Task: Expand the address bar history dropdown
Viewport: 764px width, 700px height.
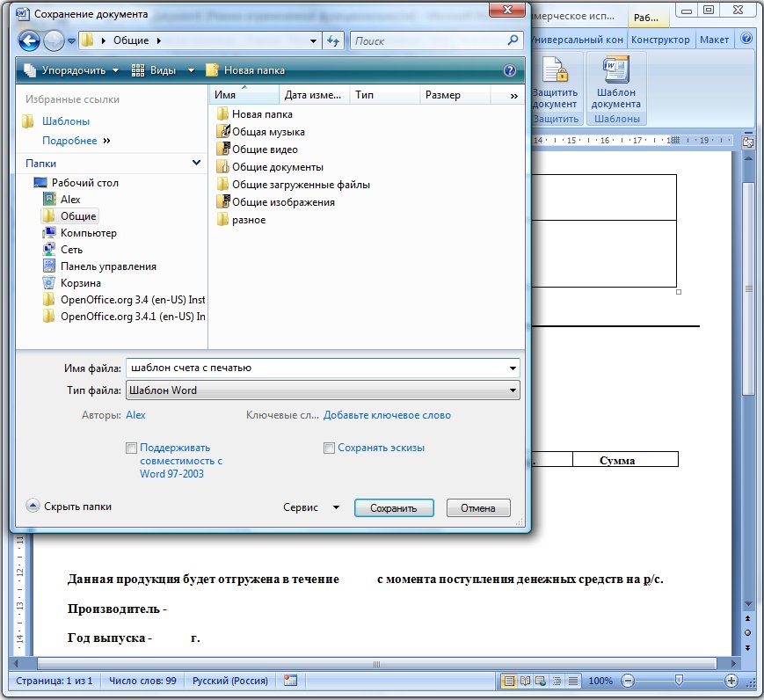Action: (313, 41)
